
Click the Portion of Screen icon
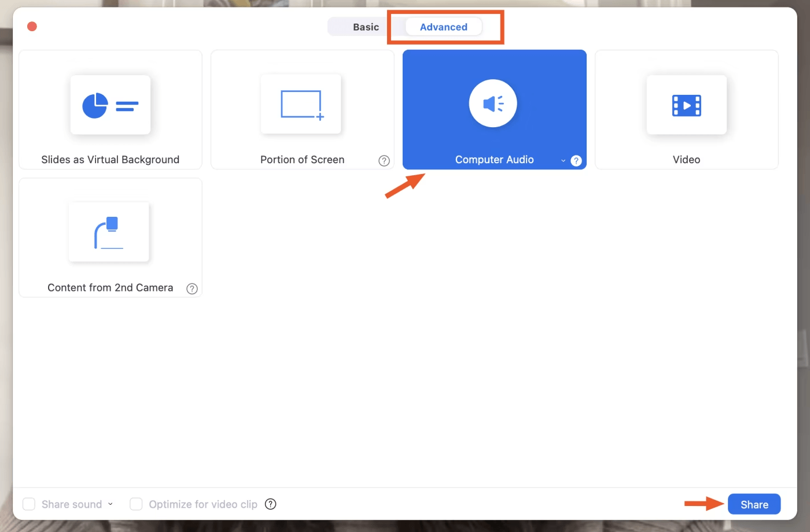point(301,104)
